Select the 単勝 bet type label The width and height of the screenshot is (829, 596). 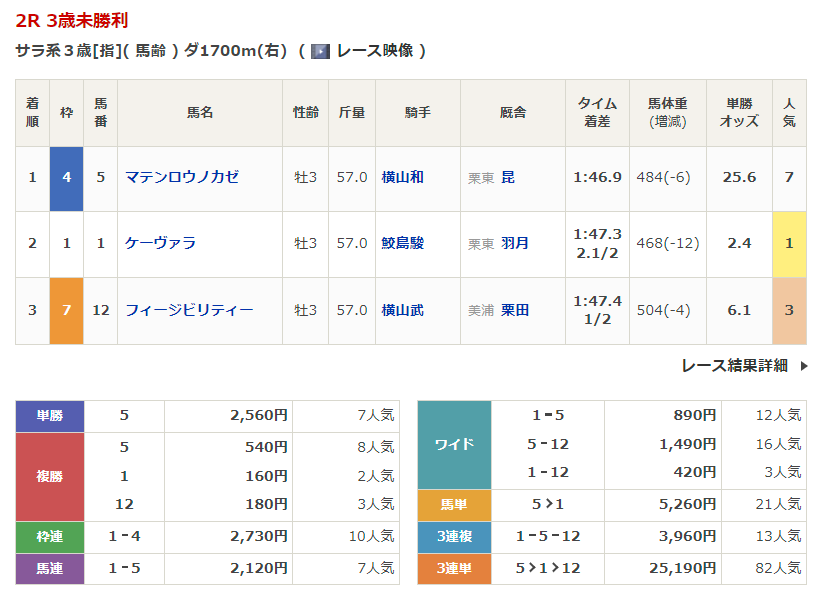click(50, 415)
